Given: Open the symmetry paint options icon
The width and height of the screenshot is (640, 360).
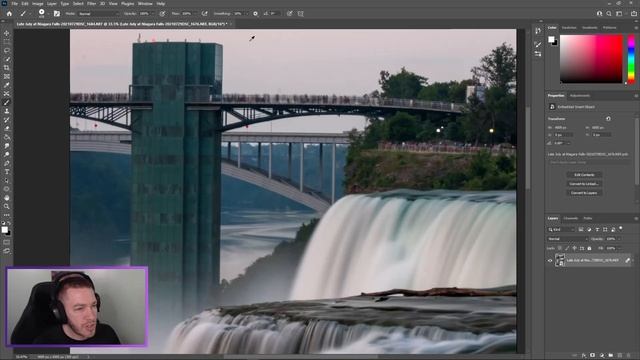Looking at the screenshot, I should coord(300,13).
